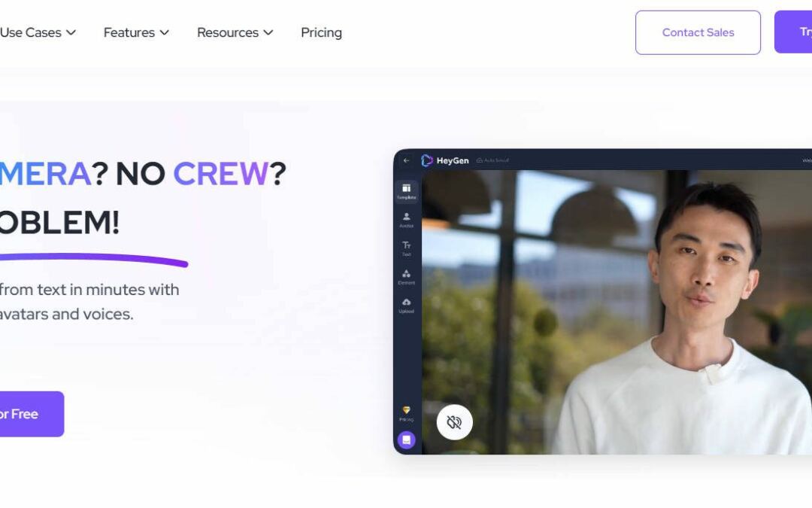This screenshot has width=812, height=508.
Task: Expand the Features dropdown menu
Action: pos(136,32)
